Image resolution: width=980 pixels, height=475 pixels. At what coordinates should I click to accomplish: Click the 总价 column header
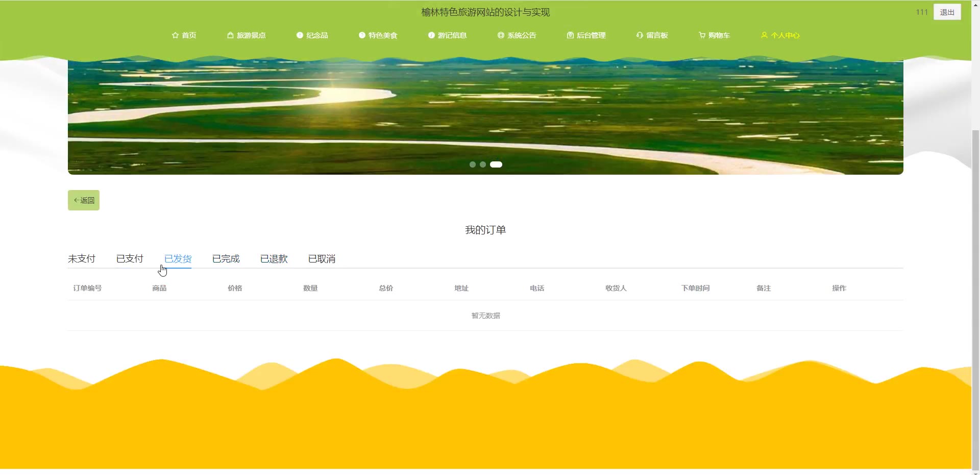[x=386, y=288]
